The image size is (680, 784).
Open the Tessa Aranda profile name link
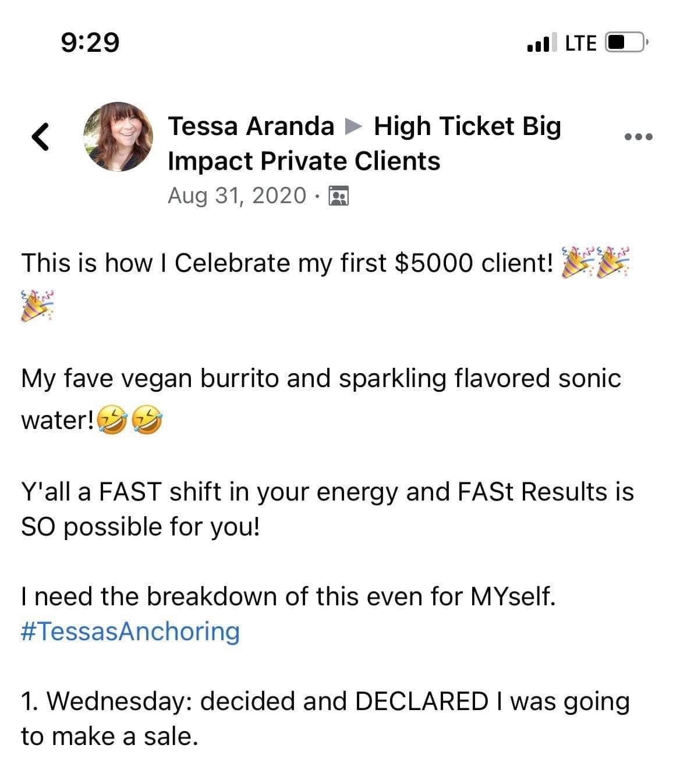click(x=251, y=126)
